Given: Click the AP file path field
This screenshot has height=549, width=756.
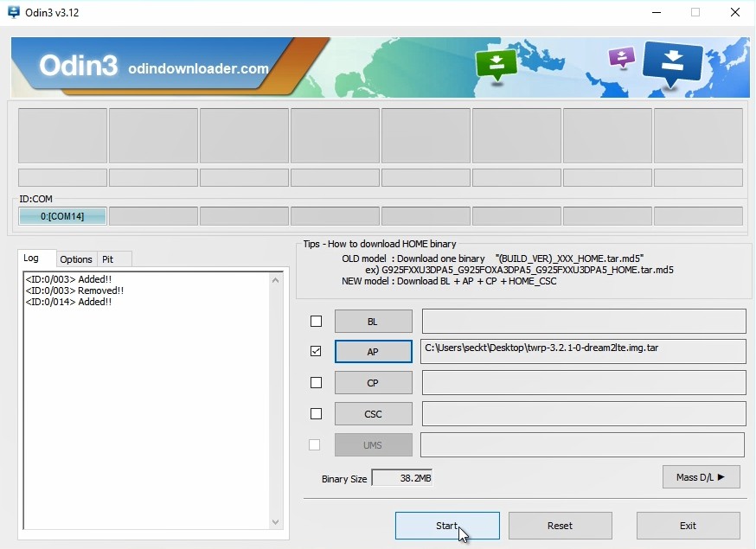Looking at the screenshot, I should tap(583, 351).
